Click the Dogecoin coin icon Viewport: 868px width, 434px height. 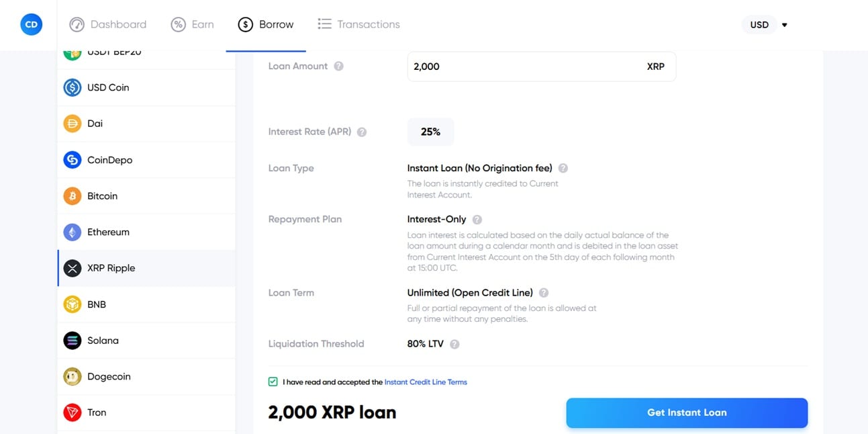(x=72, y=376)
